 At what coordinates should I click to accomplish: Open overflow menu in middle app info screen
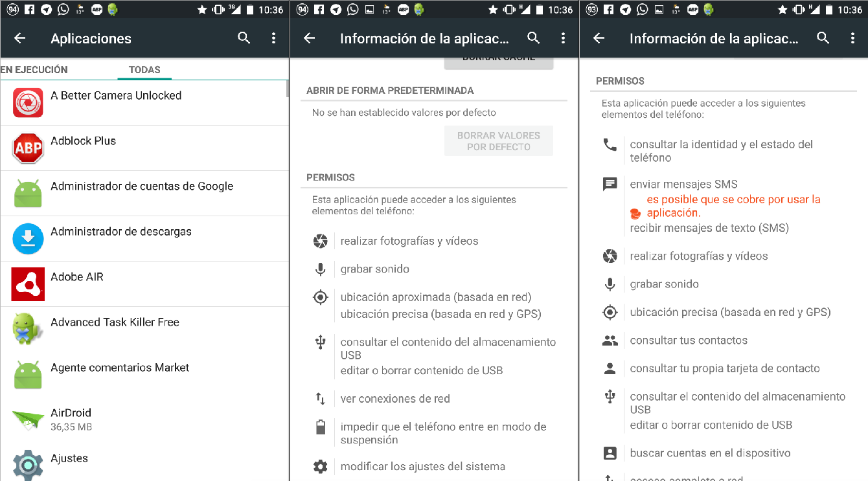[564, 38]
